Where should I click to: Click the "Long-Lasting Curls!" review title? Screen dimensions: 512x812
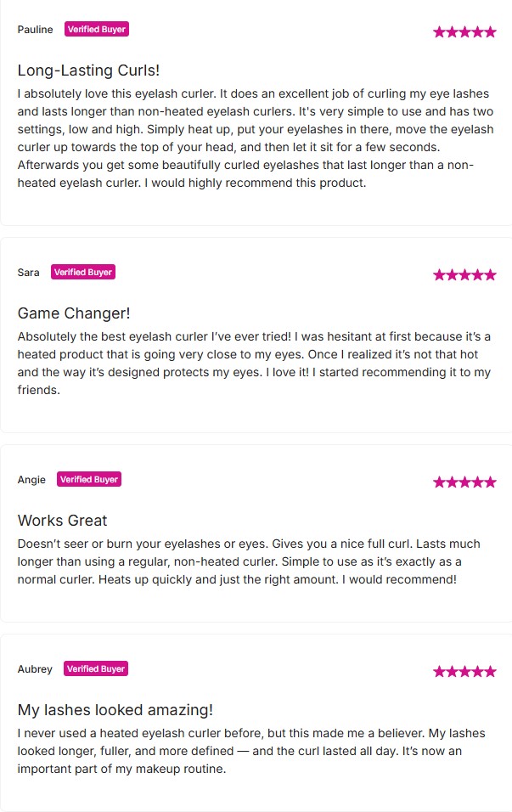[88, 70]
